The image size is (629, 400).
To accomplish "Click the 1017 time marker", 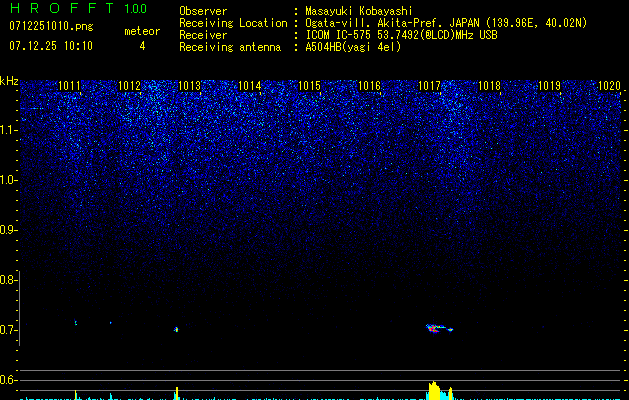I will (429, 85).
